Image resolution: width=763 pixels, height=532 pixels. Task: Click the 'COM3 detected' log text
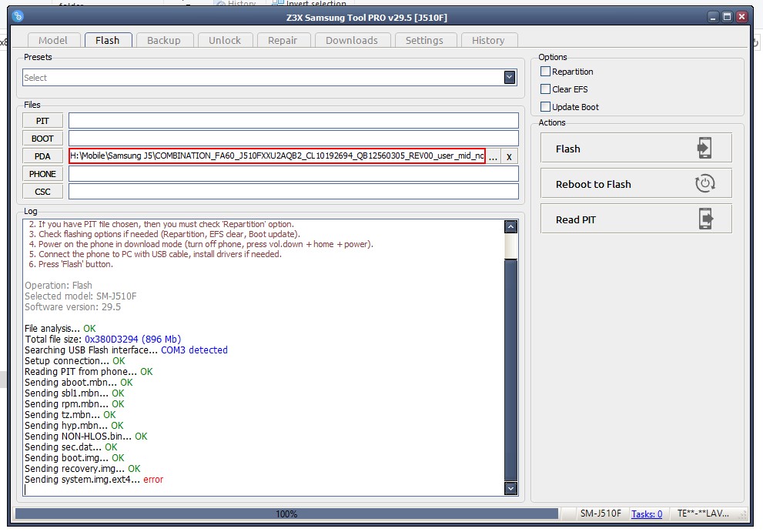tap(194, 350)
